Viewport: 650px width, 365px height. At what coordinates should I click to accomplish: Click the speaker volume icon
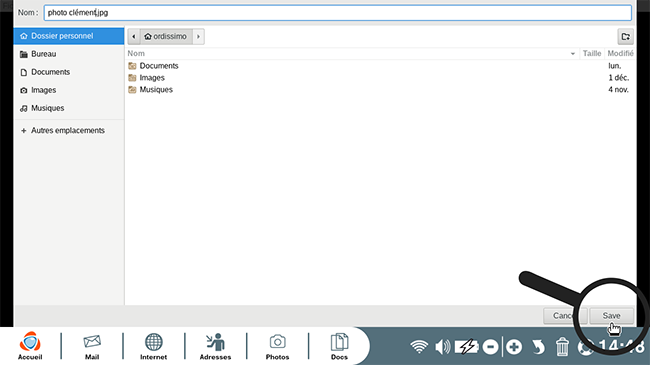(442, 346)
